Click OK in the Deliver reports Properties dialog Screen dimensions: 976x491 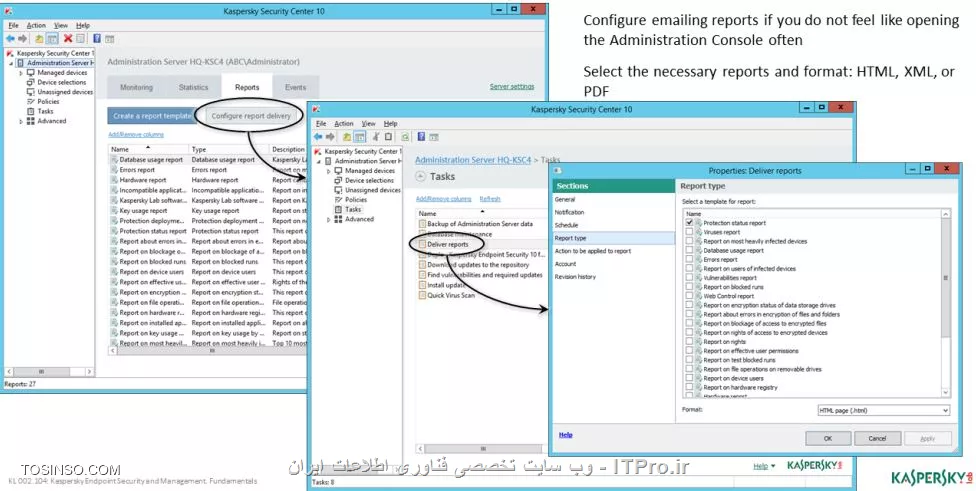point(828,438)
